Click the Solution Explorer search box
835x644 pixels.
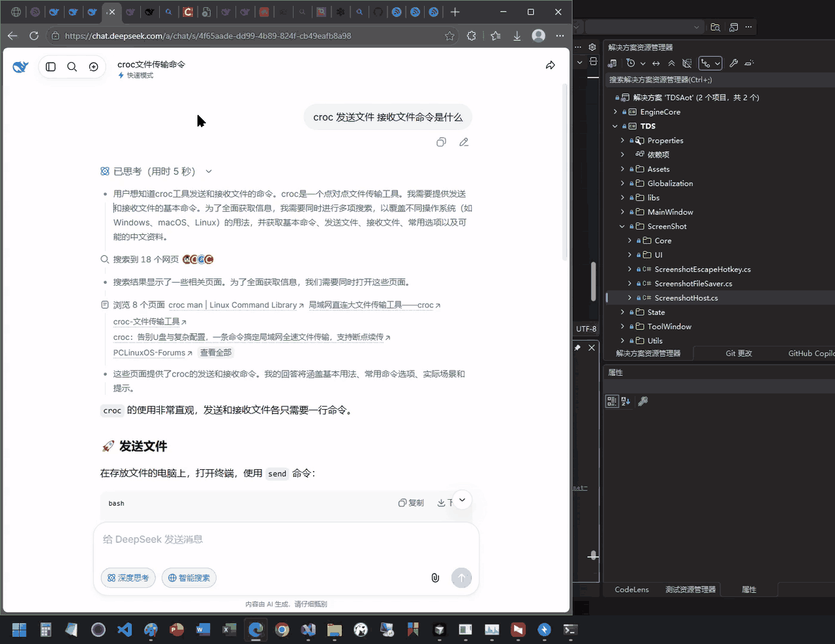(720, 80)
